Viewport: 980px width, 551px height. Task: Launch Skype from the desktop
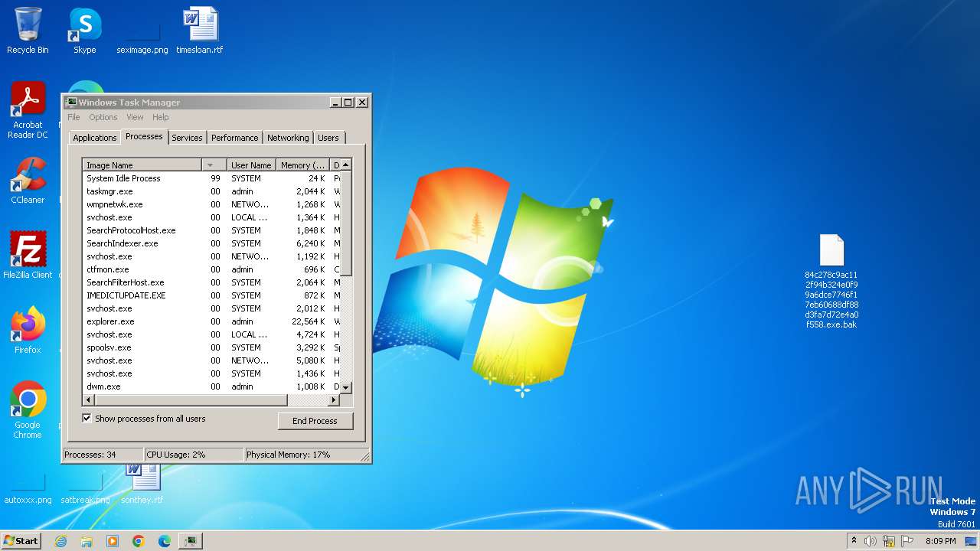click(x=84, y=31)
